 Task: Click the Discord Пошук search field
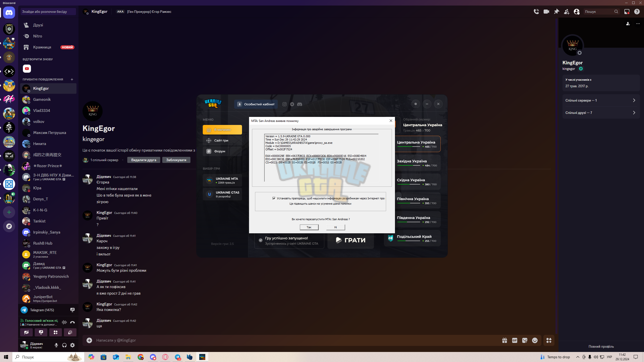point(601,12)
